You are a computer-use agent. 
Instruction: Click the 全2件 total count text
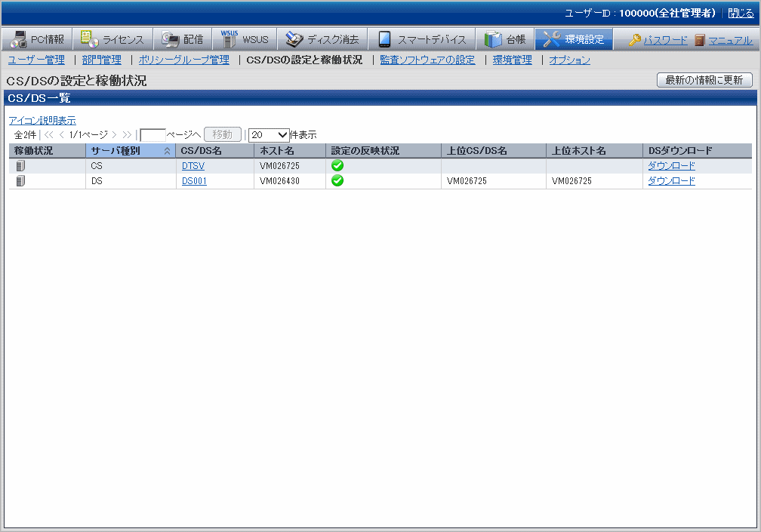click(25, 135)
